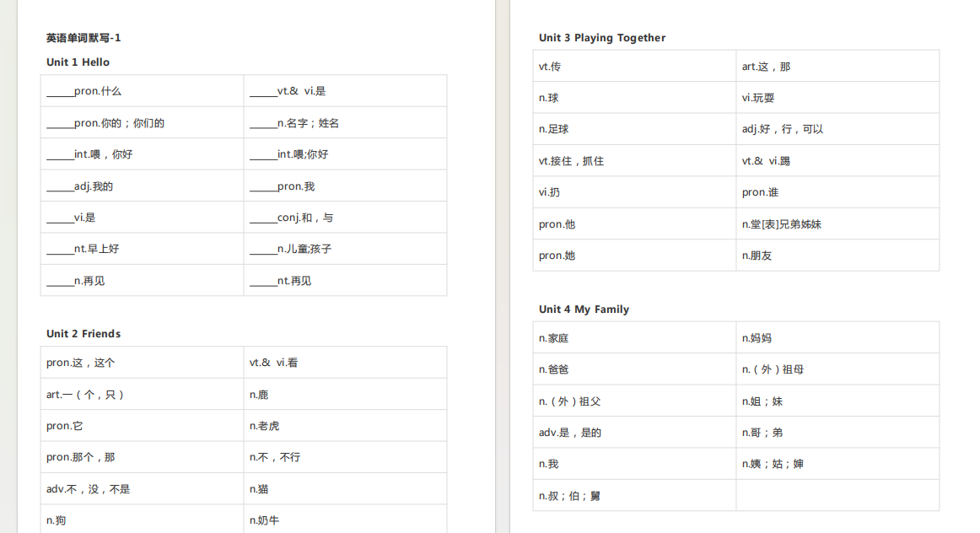Click the blank before pron.什么
This screenshot has width=980, height=533.
pyautogui.click(x=60, y=92)
